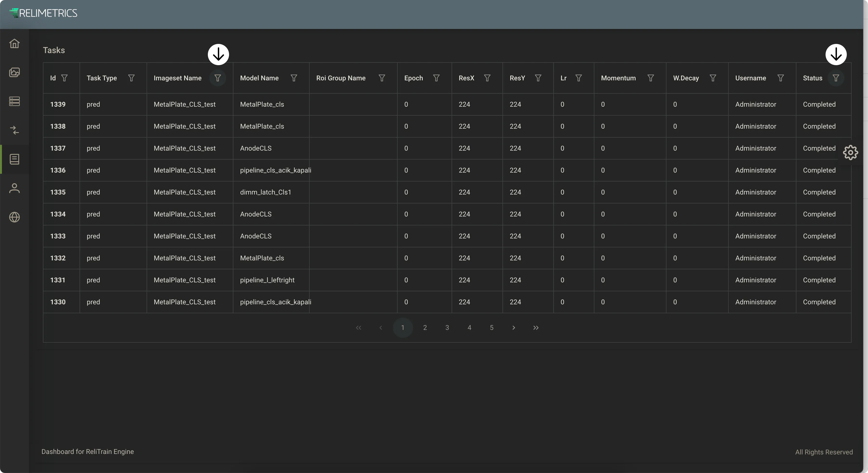Filter the Username column

point(780,78)
